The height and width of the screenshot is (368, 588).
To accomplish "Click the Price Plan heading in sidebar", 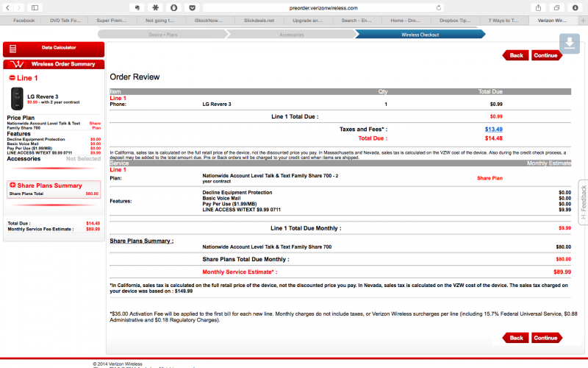I will (21, 118).
